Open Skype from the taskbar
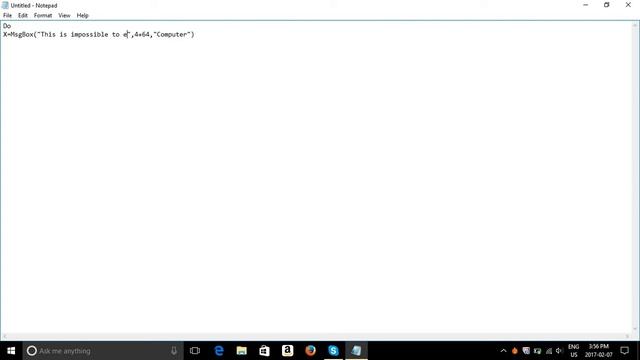The image size is (640, 360). (333, 351)
